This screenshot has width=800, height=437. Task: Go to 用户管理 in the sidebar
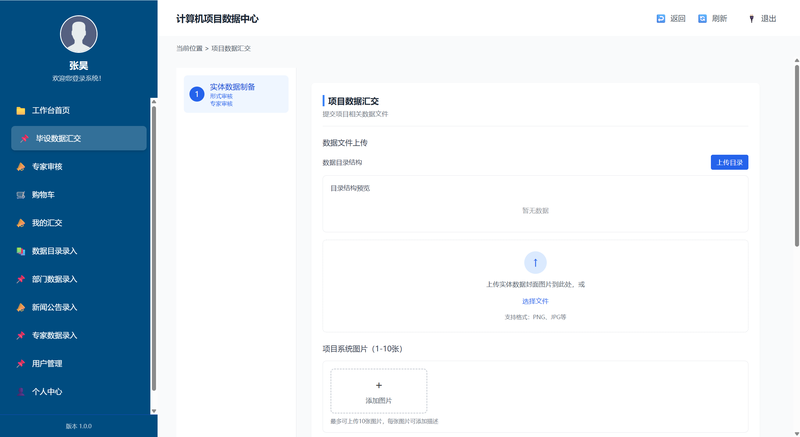point(47,363)
